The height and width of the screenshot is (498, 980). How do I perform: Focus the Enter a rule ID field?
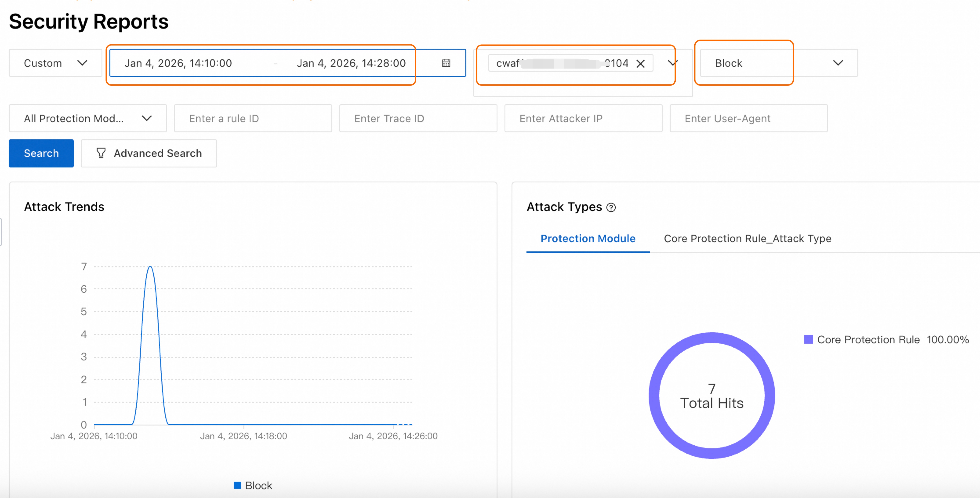(253, 118)
